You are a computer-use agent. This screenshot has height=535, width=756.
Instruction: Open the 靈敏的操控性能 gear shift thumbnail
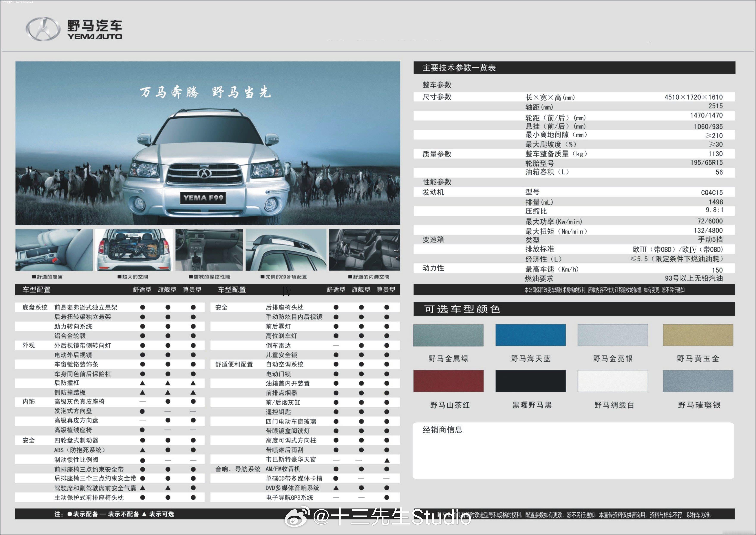(x=209, y=250)
